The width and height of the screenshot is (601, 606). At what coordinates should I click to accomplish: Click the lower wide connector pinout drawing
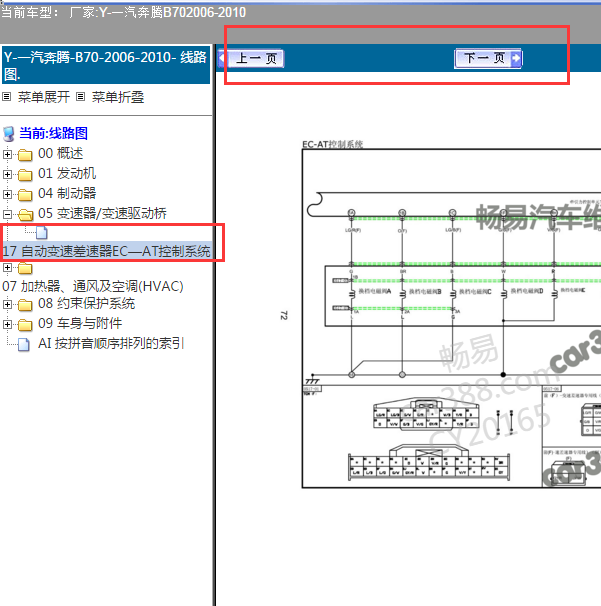(x=429, y=462)
